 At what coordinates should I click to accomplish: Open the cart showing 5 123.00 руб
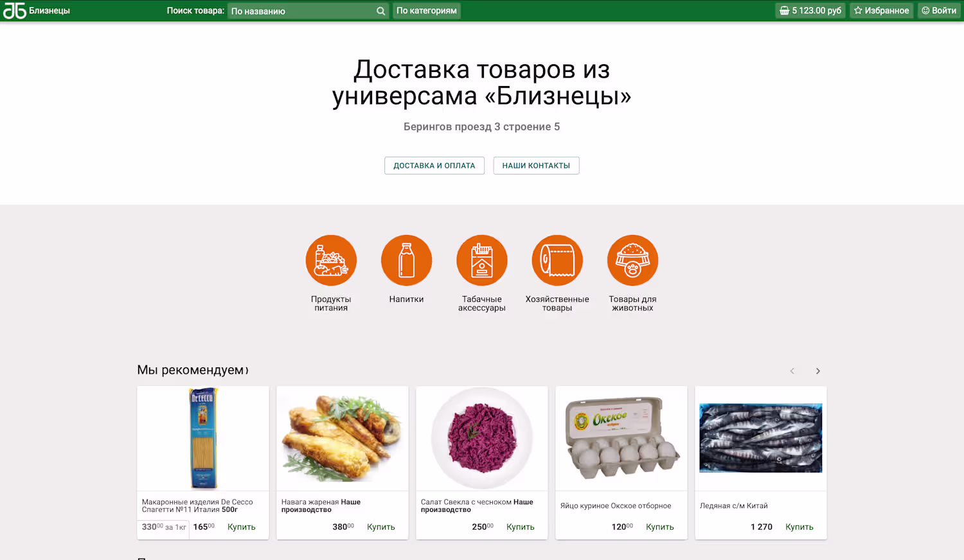(810, 10)
